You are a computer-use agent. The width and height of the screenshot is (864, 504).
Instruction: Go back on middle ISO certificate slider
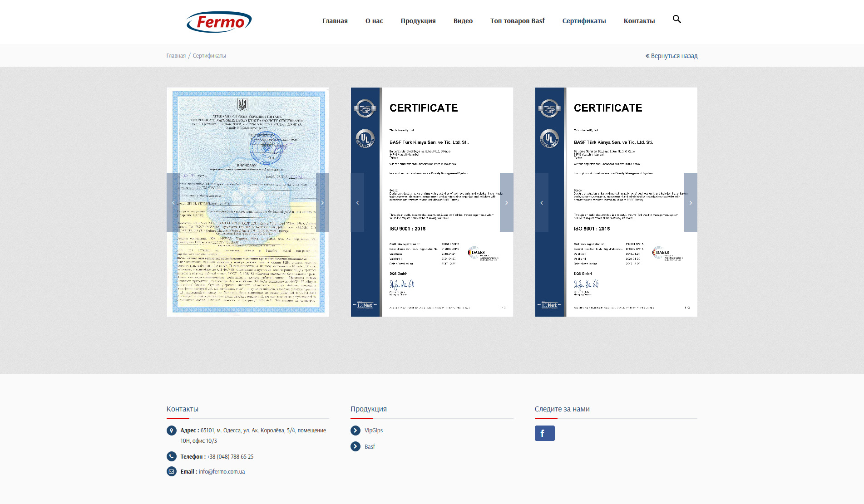tap(358, 202)
